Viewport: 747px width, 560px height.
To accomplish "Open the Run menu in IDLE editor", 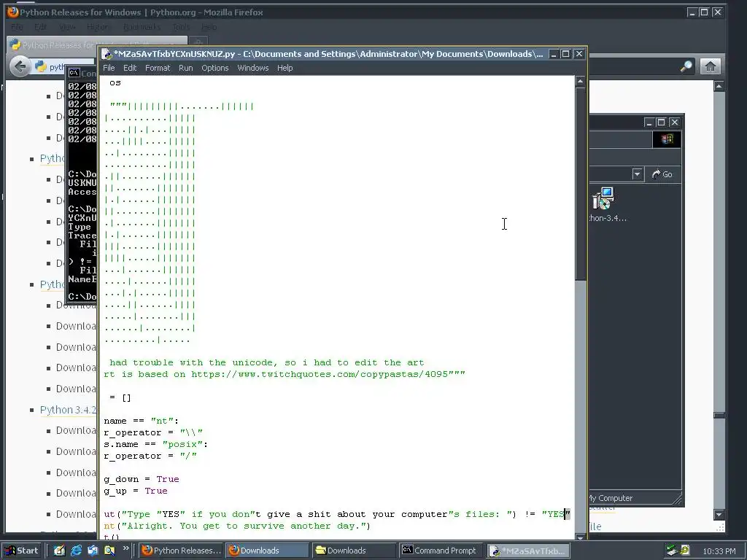I will [x=185, y=68].
